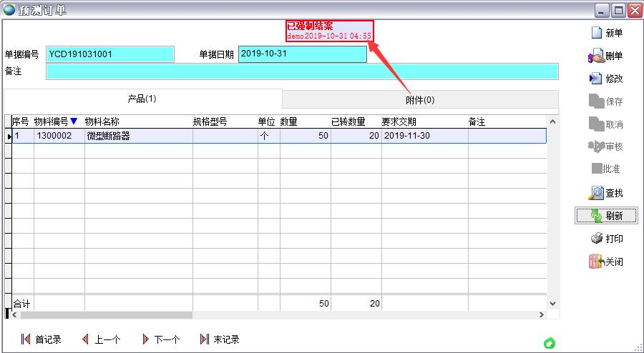Open 查找 (Search) with magnifier icon

pos(596,193)
